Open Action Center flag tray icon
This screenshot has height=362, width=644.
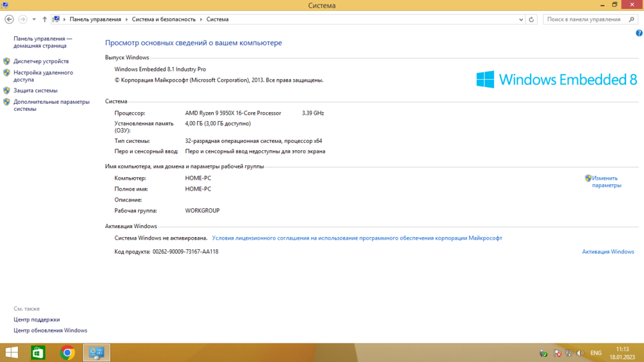click(x=558, y=353)
